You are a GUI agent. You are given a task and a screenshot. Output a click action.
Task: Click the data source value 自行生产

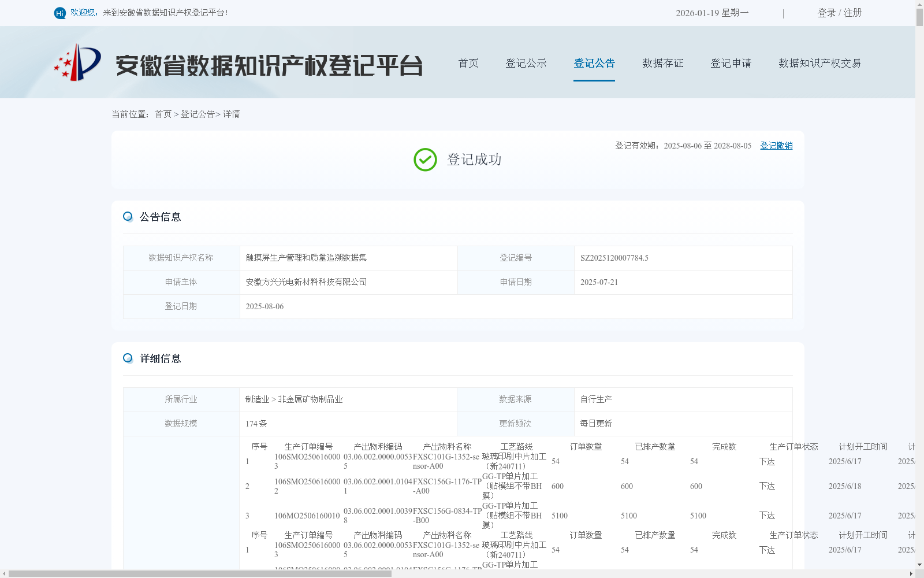(596, 399)
